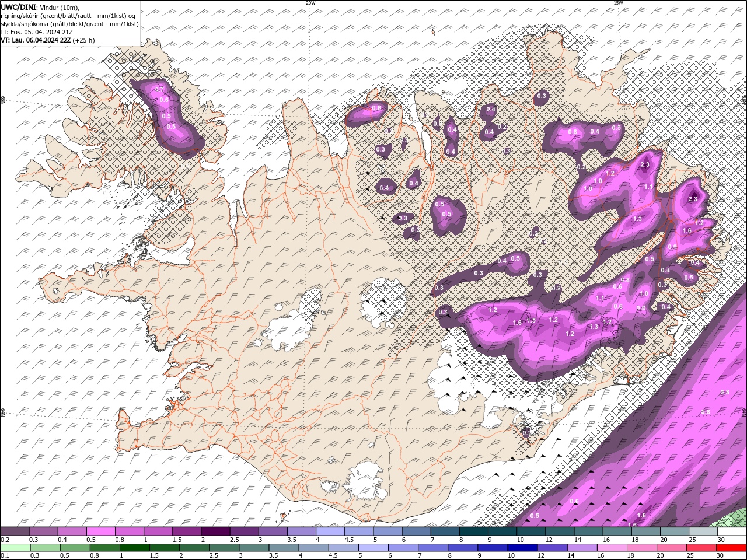This screenshot has width=747, height=560.
Task: Pick the dark purple 0.2 snow-scale swatch
Action: 15,531
